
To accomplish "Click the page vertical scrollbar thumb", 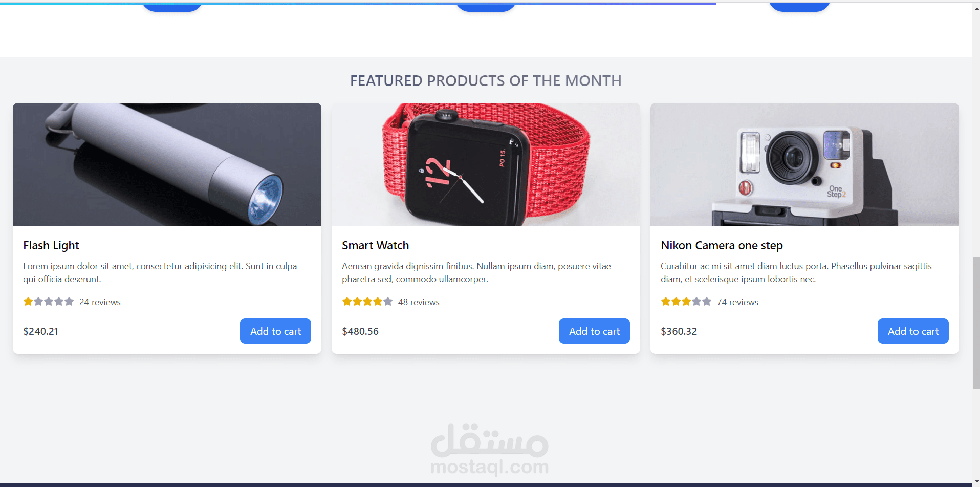I will click(976, 323).
